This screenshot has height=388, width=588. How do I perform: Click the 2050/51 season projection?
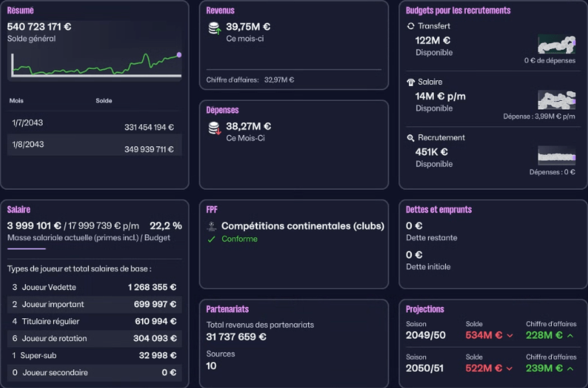pyautogui.click(x=425, y=369)
